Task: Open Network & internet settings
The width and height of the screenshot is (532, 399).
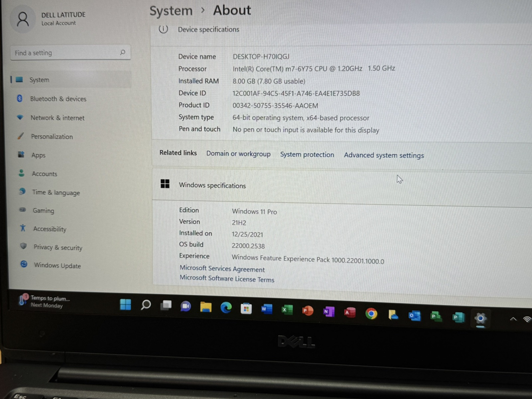Action: (x=58, y=118)
